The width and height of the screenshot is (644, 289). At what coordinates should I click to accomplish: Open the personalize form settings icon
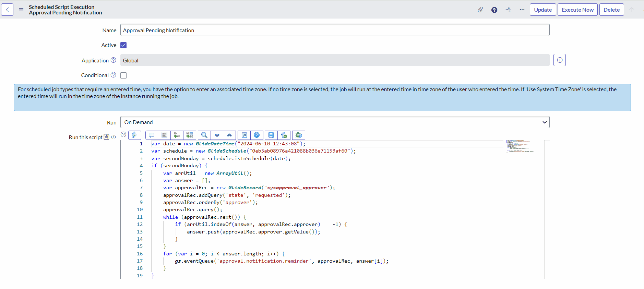coord(508,10)
